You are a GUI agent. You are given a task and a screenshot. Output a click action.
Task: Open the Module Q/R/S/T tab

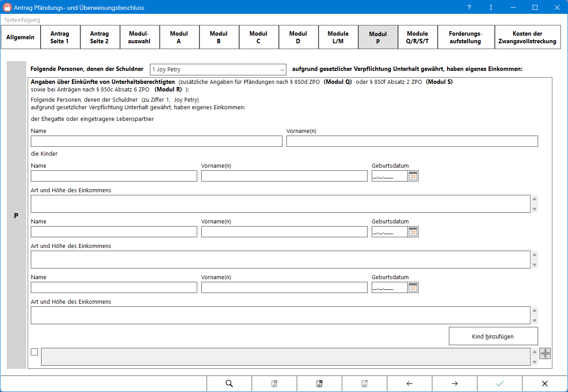(417, 37)
